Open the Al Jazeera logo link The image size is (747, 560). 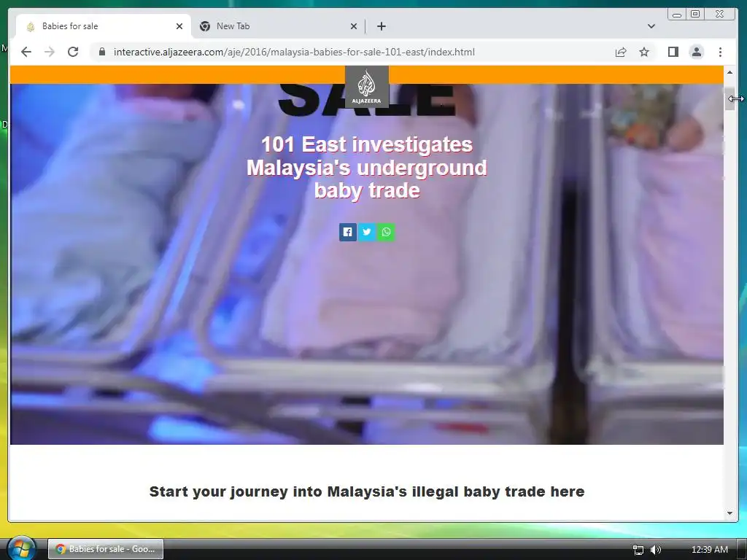point(366,87)
